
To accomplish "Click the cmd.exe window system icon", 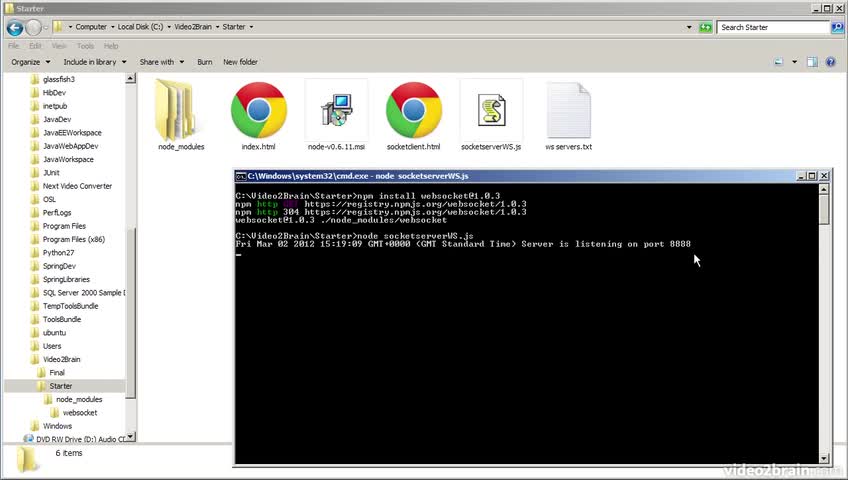I will 241,176.
